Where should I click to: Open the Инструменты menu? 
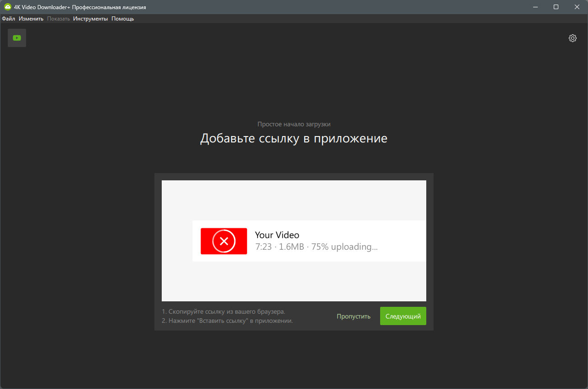[x=90, y=19]
